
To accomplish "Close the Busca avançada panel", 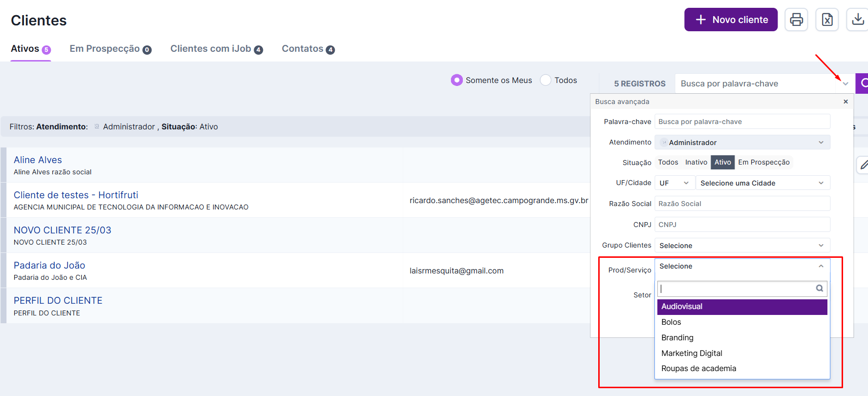I will (846, 102).
